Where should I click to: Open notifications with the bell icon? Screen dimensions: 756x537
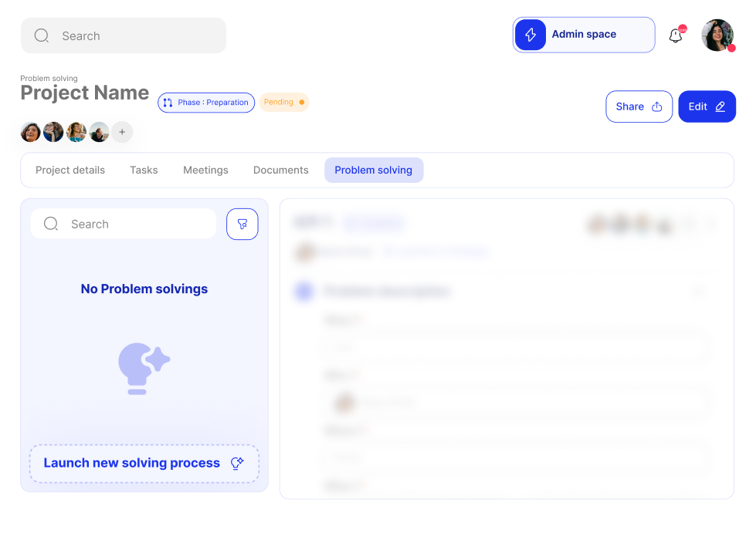point(676,35)
